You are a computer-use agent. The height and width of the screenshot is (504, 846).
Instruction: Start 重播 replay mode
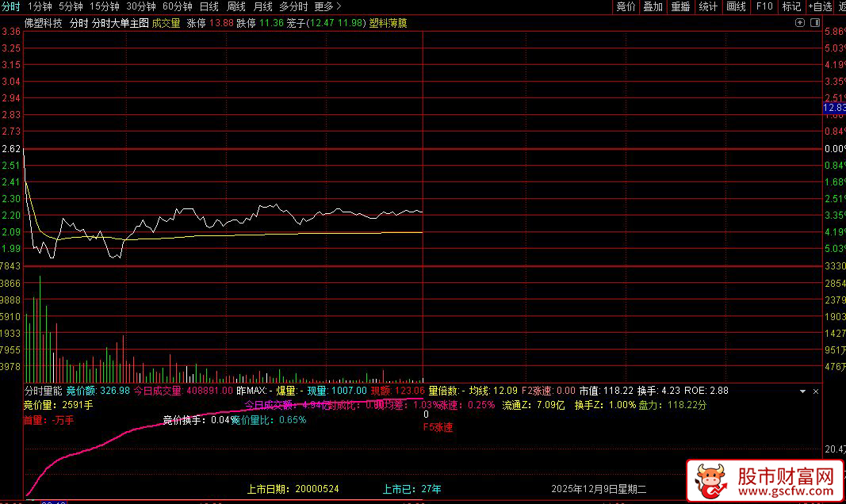pos(679,6)
